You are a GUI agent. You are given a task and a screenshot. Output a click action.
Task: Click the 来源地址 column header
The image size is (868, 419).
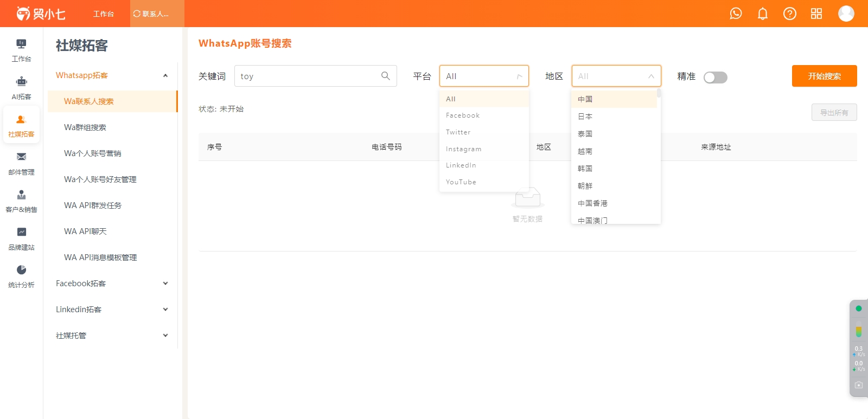point(716,147)
